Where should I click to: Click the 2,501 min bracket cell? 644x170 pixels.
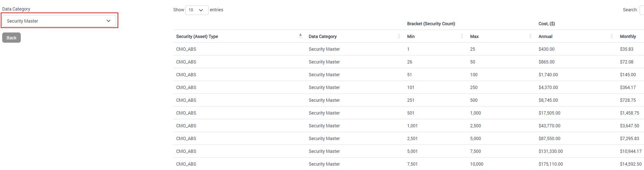click(x=412, y=139)
